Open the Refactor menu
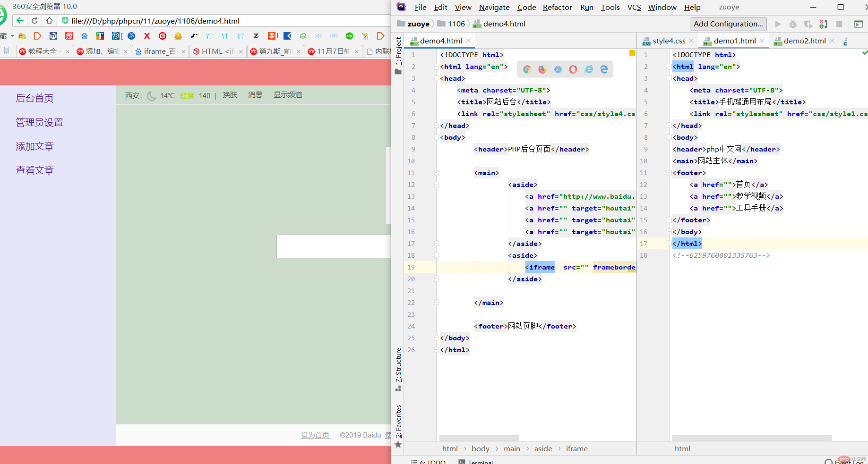The height and width of the screenshot is (464, 868). click(x=557, y=7)
